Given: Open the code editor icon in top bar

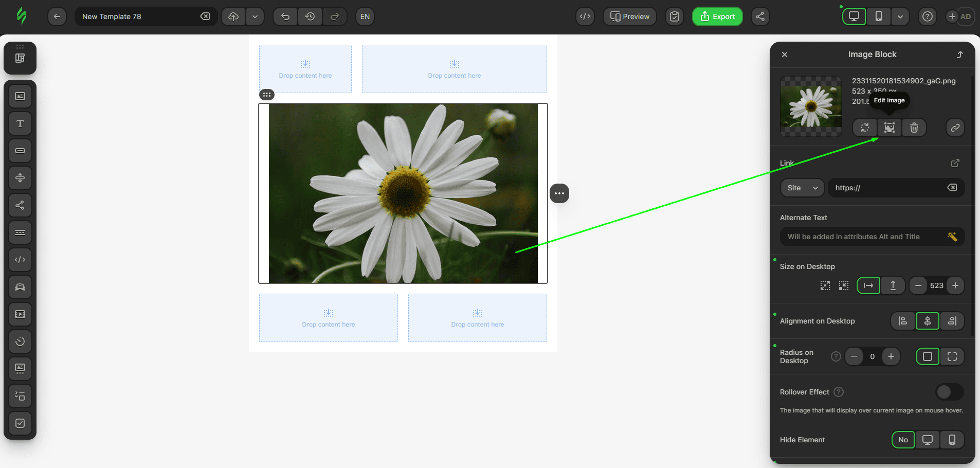Looking at the screenshot, I should pyautogui.click(x=585, y=16).
